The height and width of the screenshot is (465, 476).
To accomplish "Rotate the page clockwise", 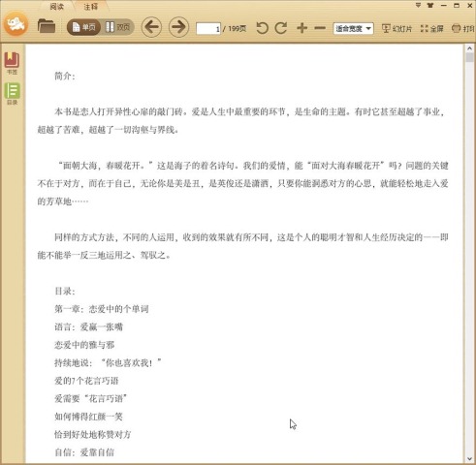I will [x=281, y=28].
